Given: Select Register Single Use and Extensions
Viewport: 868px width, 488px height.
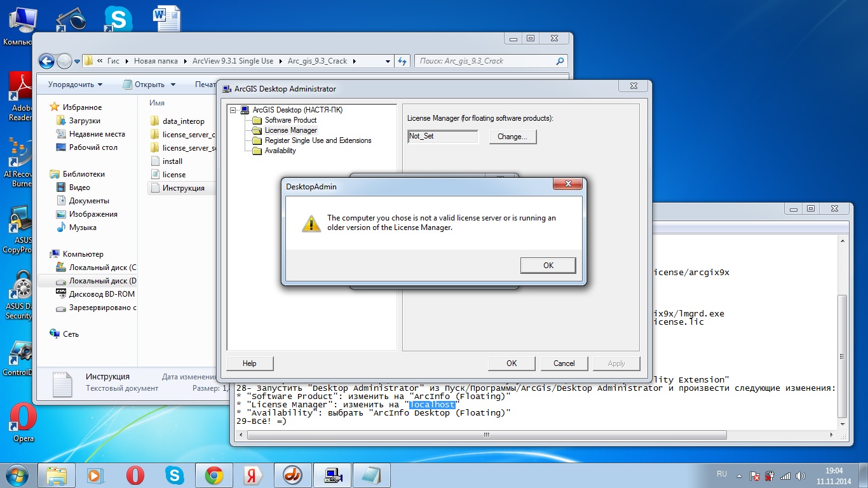Looking at the screenshot, I should [x=318, y=140].
